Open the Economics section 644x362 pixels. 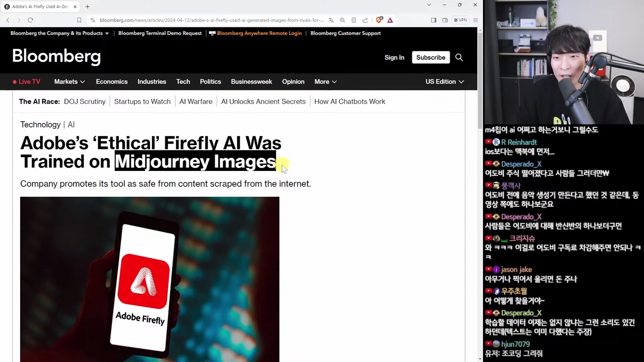tap(112, 82)
